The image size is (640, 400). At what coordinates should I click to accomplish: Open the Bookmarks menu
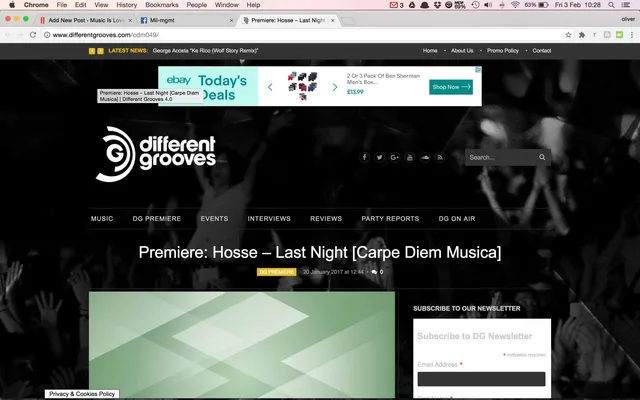[x=162, y=5]
